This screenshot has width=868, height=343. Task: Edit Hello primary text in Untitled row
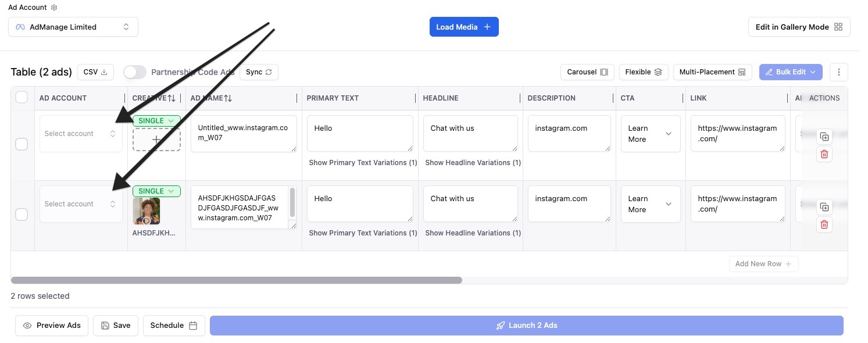pyautogui.click(x=360, y=134)
